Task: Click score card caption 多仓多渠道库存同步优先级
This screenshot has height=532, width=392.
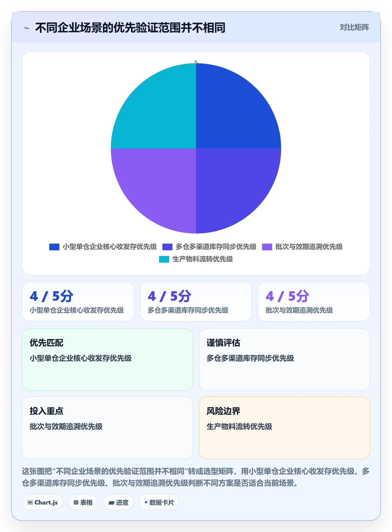Action: 188,310
